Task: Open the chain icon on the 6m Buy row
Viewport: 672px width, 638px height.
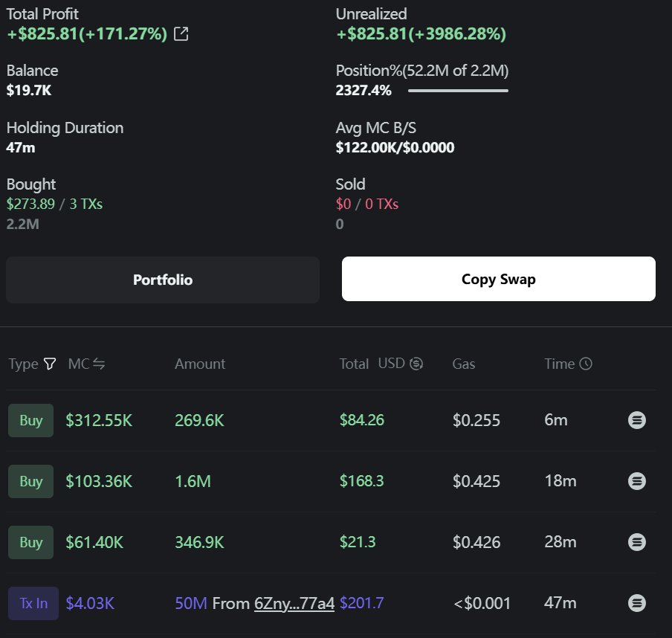Action: pyautogui.click(x=636, y=420)
